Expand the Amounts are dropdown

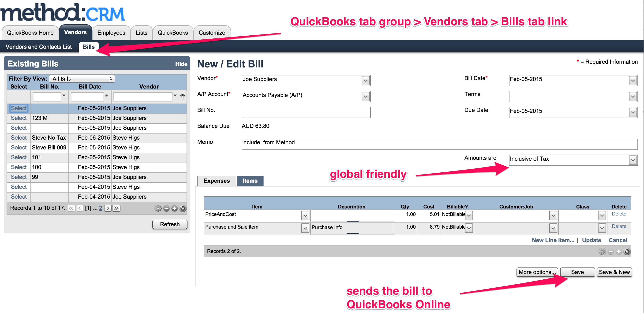(x=633, y=160)
